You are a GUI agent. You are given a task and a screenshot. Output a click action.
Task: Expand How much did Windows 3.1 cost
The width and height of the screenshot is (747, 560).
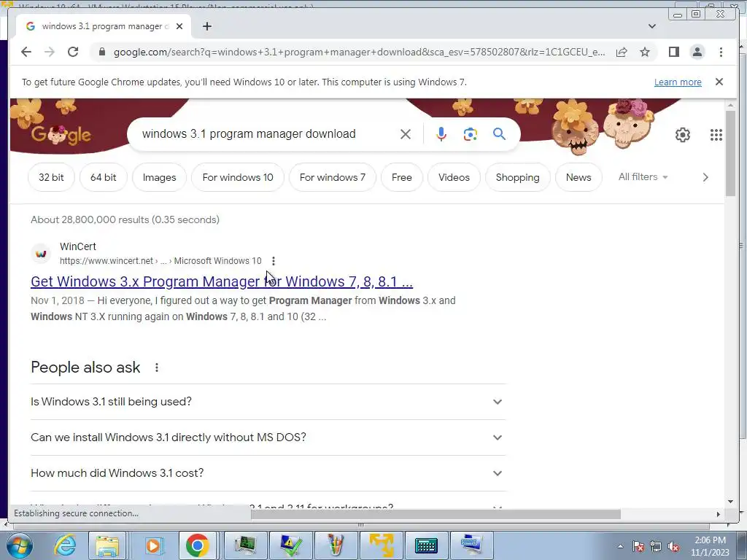268,472
